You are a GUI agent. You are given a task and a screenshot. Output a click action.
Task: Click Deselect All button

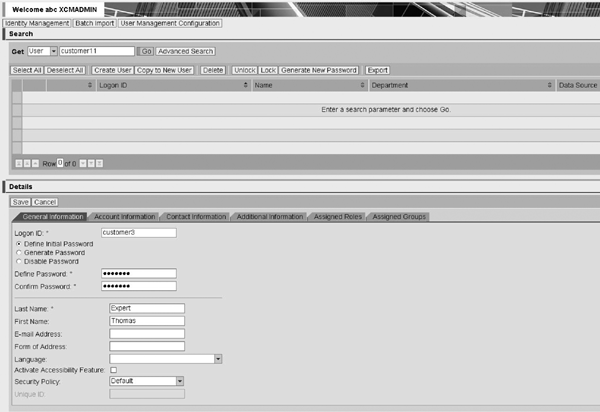pos(65,70)
